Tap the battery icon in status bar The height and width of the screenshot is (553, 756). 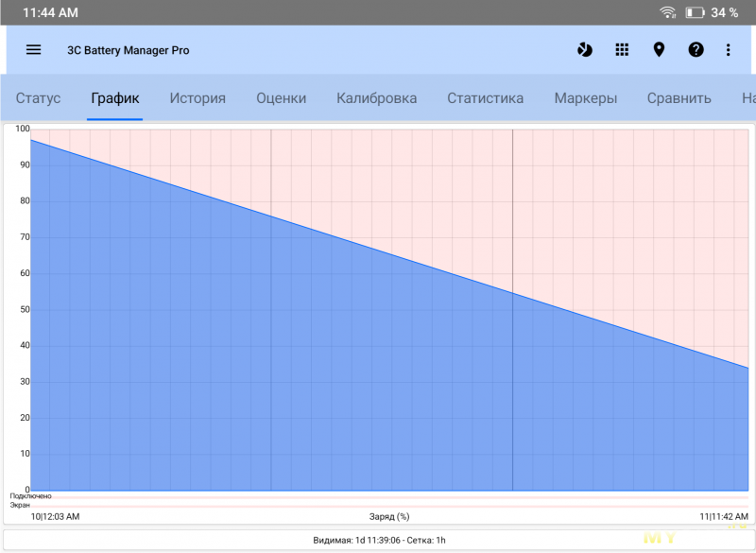[695, 12]
